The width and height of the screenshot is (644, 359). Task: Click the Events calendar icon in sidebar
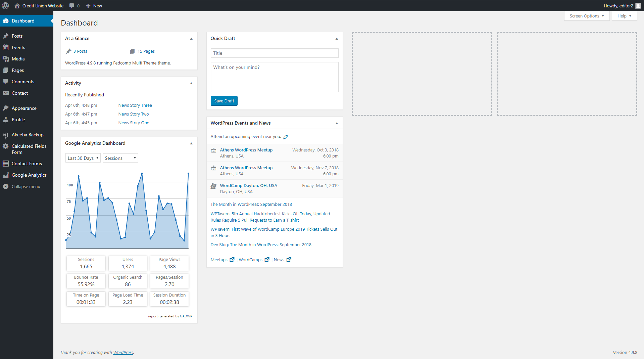click(x=6, y=48)
